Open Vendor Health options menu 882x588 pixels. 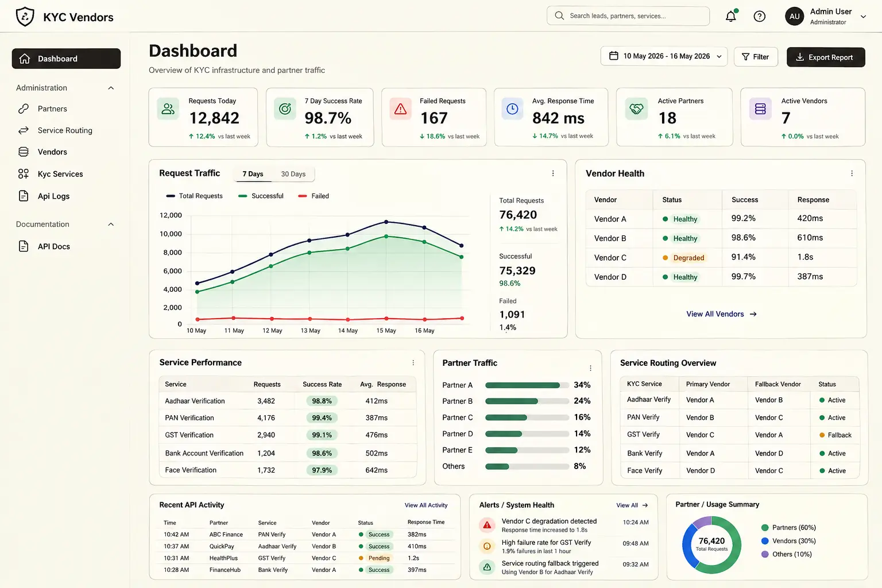(852, 173)
